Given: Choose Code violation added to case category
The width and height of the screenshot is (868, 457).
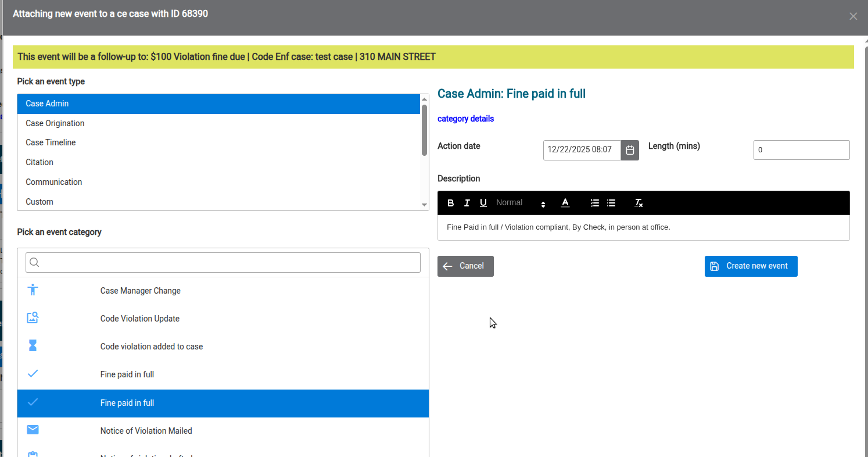Looking at the screenshot, I should pyautogui.click(x=223, y=347).
